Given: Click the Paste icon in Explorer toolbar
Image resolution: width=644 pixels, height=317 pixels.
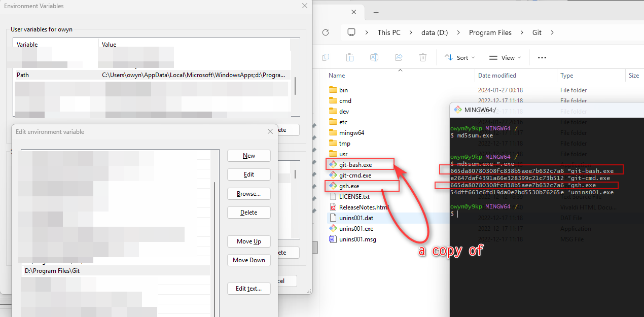Looking at the screenshot, I should 350,57.
